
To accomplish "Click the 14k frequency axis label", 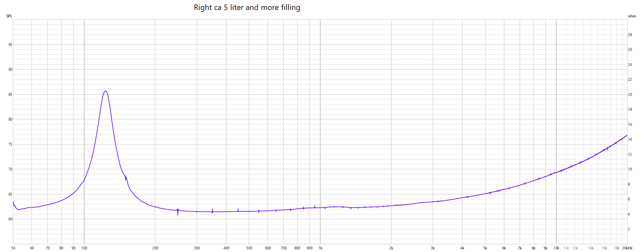I will click(x=591, y=248).
